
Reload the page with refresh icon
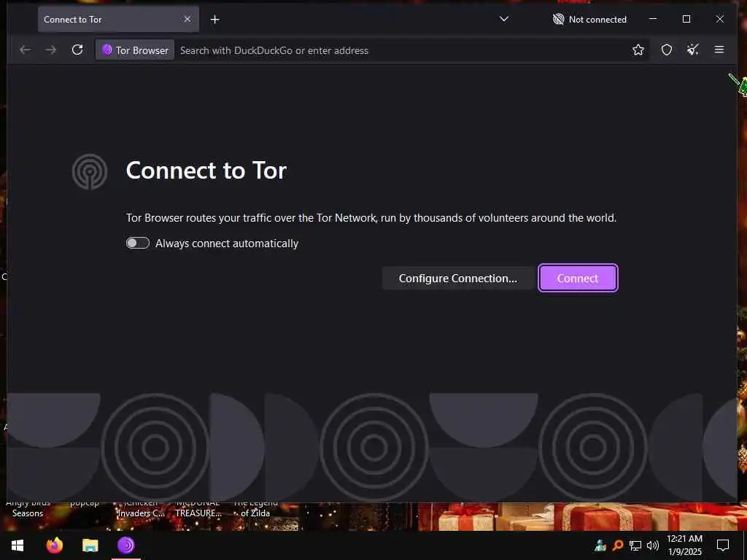coord(77,50)
